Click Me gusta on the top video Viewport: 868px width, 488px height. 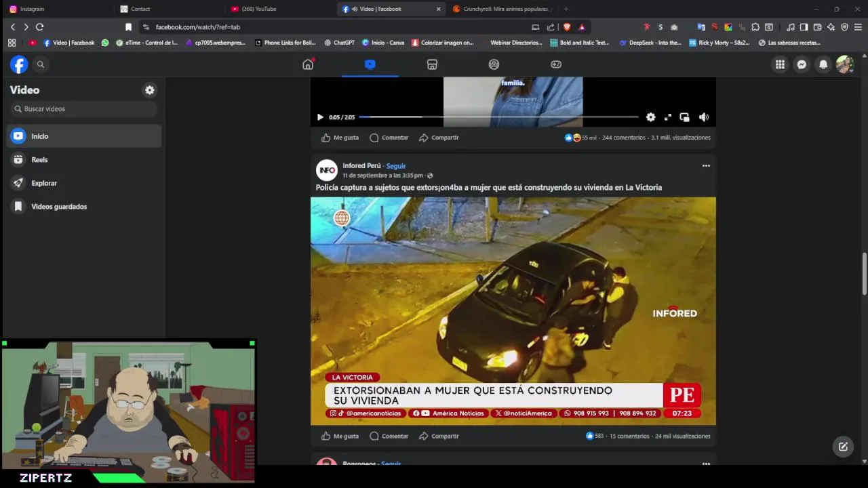[340, 138]
